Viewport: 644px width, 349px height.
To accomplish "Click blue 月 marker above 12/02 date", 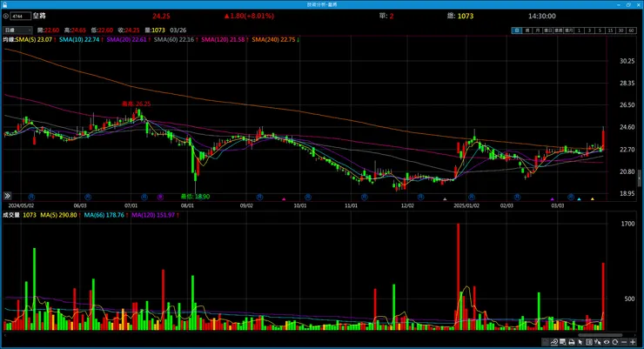I will (420, 197).
